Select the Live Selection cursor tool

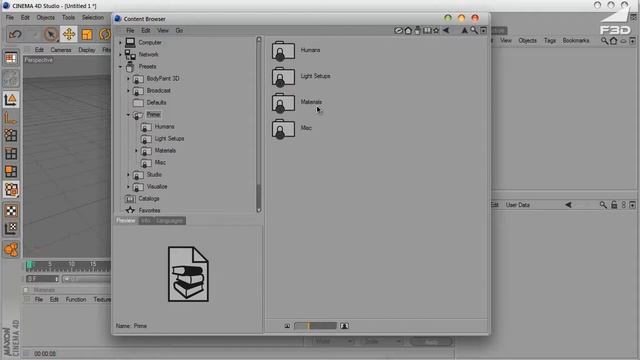[x=51, y=34]
